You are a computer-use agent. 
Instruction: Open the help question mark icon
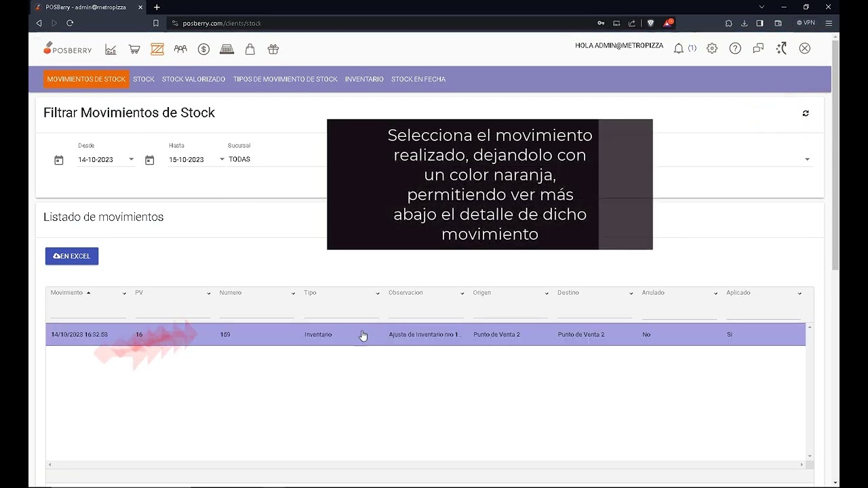pos(735,49)
